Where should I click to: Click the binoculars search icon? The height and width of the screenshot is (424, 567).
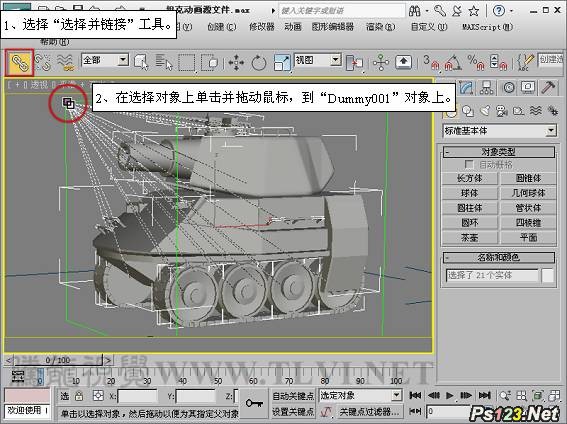(x=415, y=11)
